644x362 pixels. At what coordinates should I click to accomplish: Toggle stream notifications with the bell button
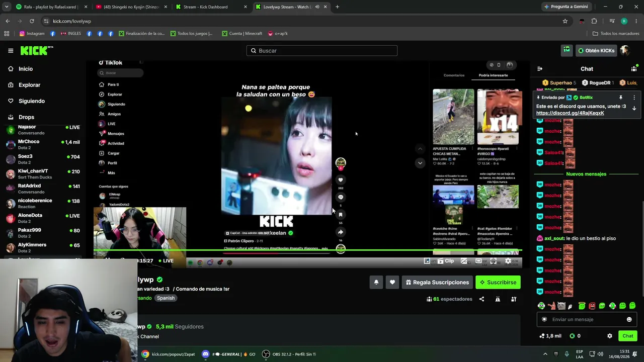pos(376,283)
